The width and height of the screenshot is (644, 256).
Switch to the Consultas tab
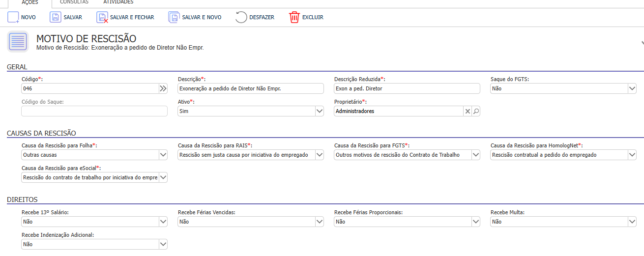click(x=74, y=2)
